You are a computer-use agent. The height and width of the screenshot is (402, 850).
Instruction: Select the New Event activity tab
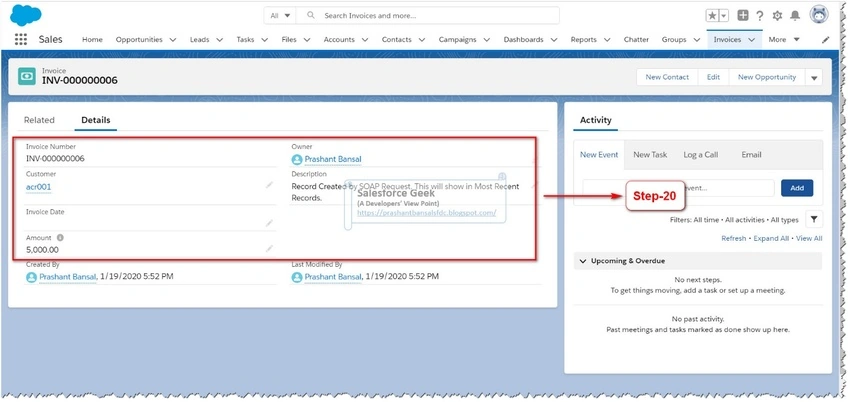point(599,155)
